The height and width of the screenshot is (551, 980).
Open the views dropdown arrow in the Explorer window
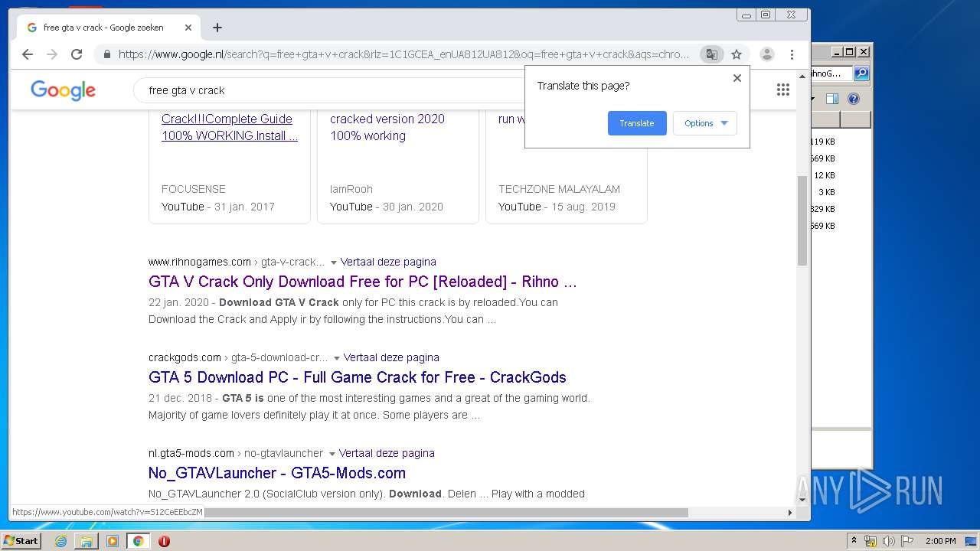tap(813, 99)
